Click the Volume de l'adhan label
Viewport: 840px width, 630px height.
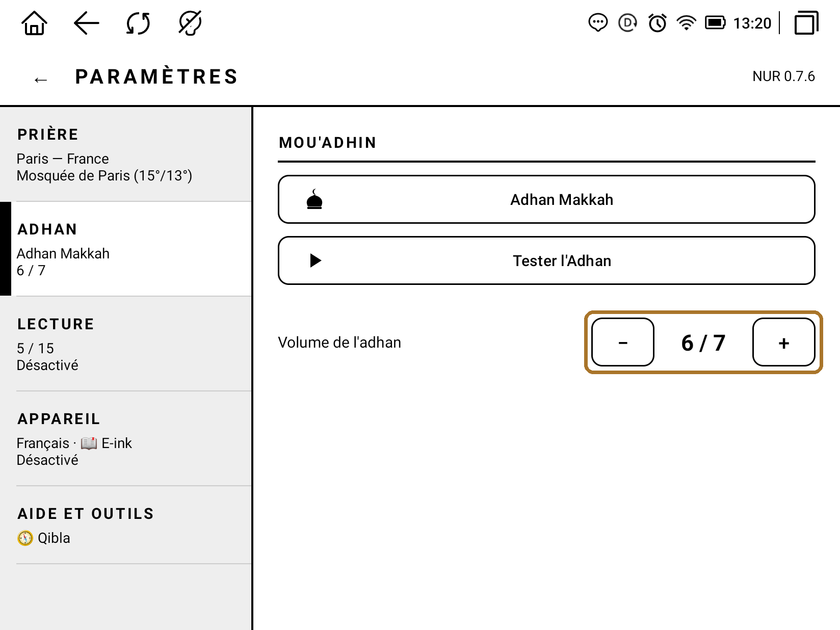click(x=339, y=343)
